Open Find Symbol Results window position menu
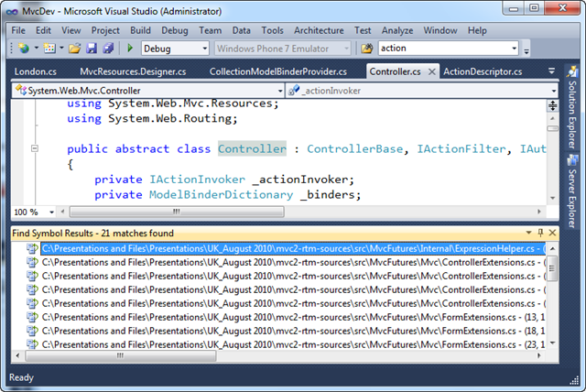 [528, 233]
